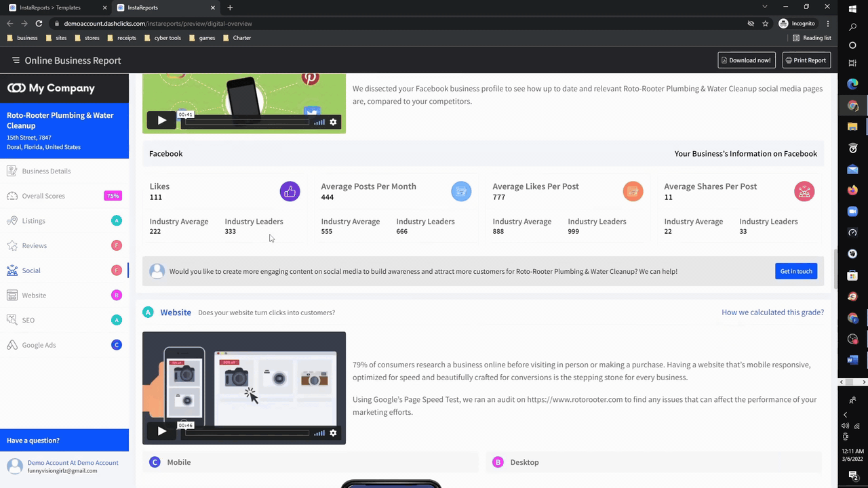Click the Average Posts Per Month icon
The height and width of the screenshot is (488, 868).
(461, 192)
